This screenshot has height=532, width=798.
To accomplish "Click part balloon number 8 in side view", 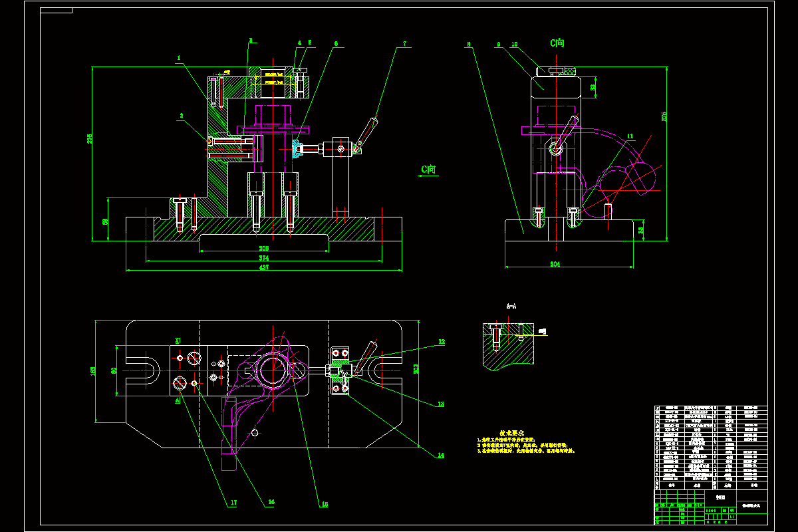I will pos(469,45).
